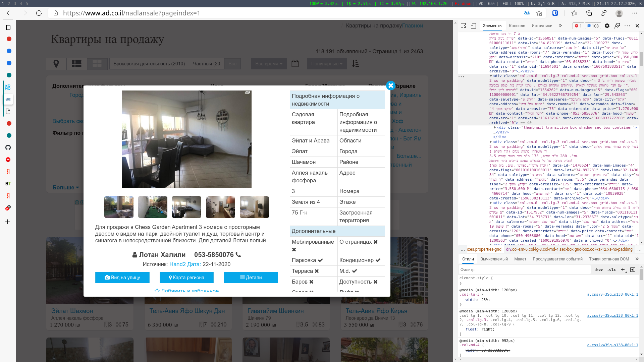Toggle the computed styles sidebar pane
This screenshot has height=362, width=644.
[633, 269]
